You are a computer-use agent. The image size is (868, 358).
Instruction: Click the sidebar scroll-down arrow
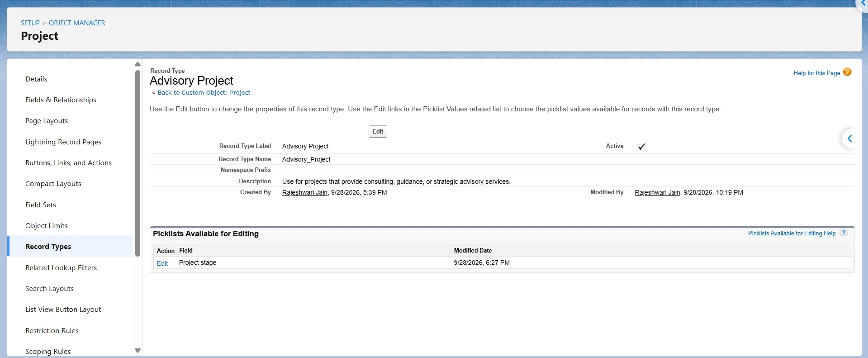(138, 351)
